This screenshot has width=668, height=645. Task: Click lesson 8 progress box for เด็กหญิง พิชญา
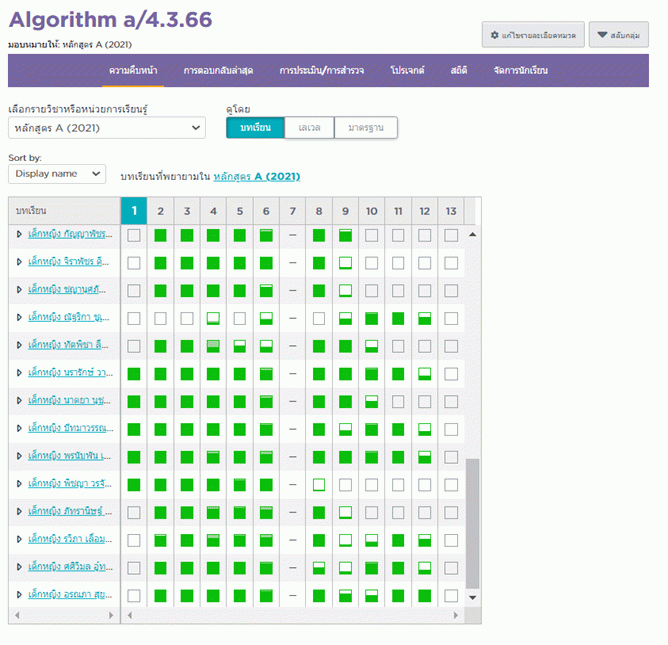tap(319, 484)
